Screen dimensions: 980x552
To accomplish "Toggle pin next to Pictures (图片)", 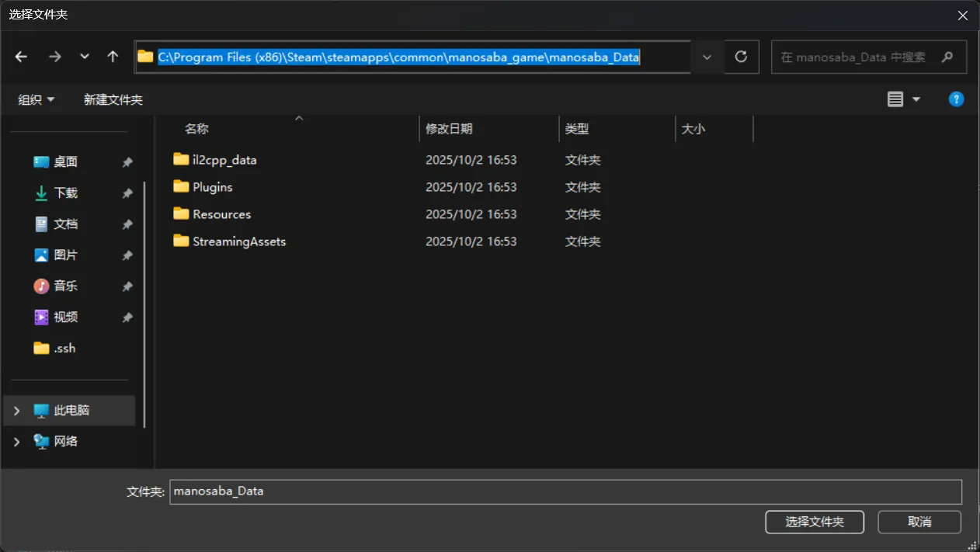I will pos(127,255).
